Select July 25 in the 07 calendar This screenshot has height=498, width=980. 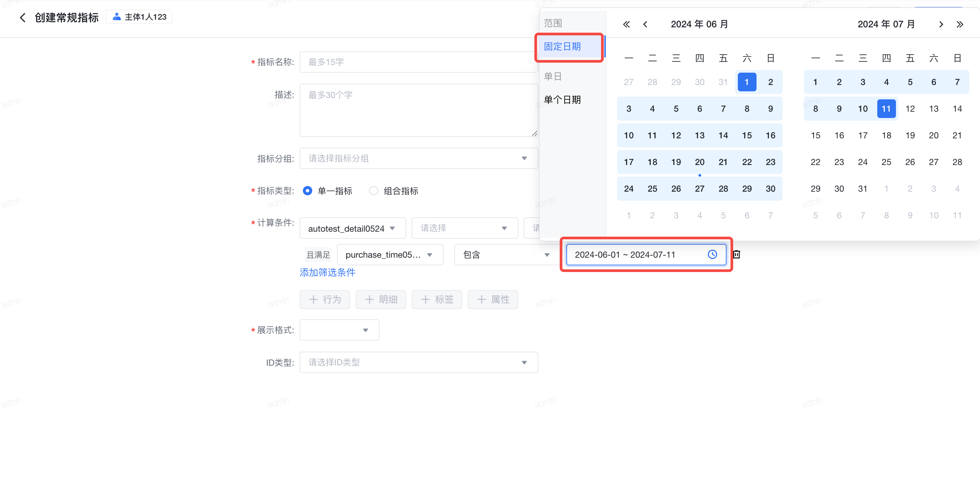[x=886, y=162]
